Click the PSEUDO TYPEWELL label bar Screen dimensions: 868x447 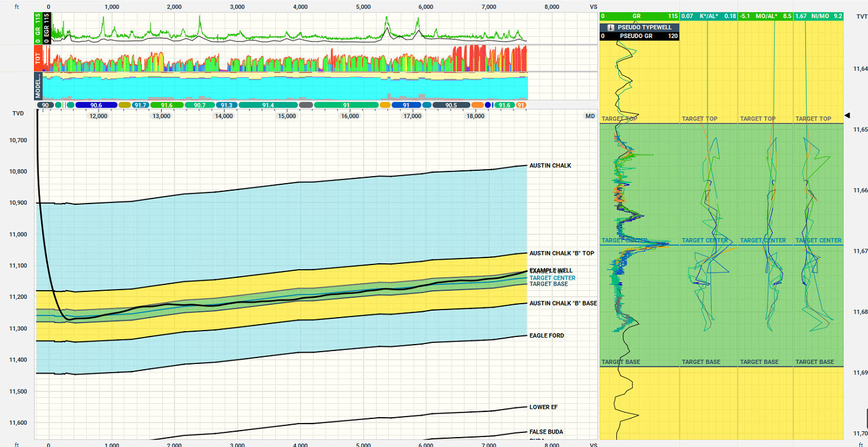coord(643,27)
